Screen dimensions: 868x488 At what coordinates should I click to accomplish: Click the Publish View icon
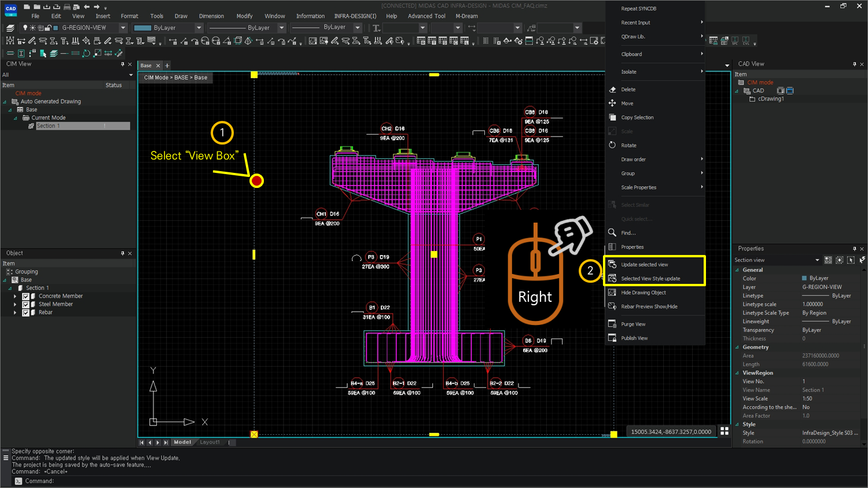point(613,338)
